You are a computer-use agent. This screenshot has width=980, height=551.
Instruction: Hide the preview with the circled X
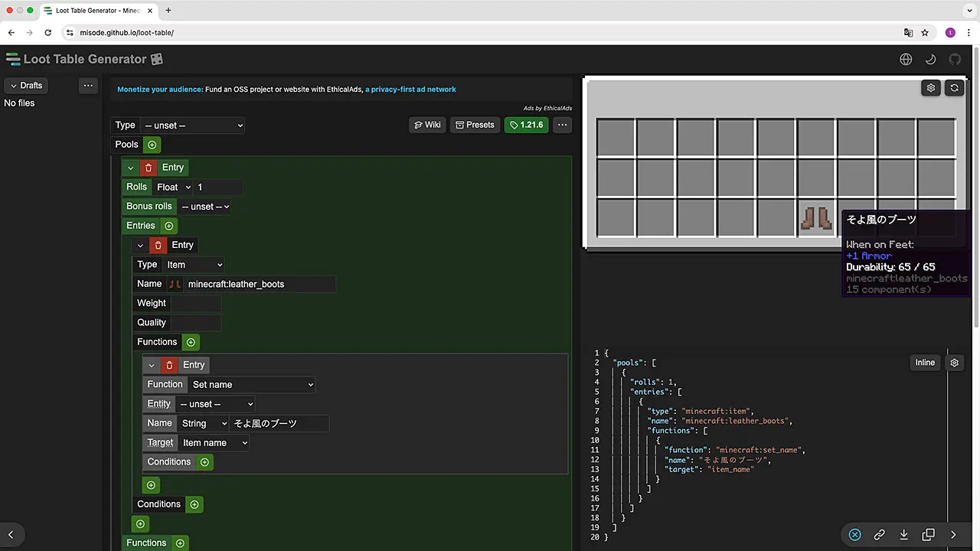854,535
